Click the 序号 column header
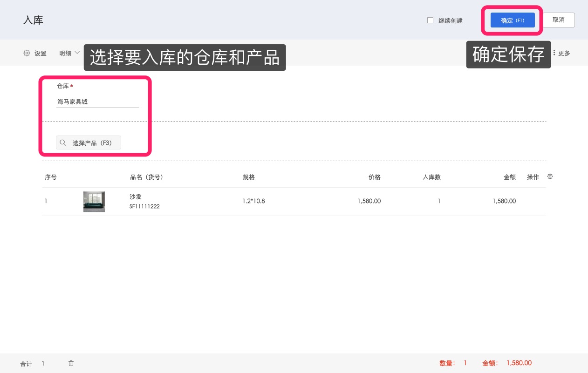Screen dimensions: 588x373 (51, 177)
